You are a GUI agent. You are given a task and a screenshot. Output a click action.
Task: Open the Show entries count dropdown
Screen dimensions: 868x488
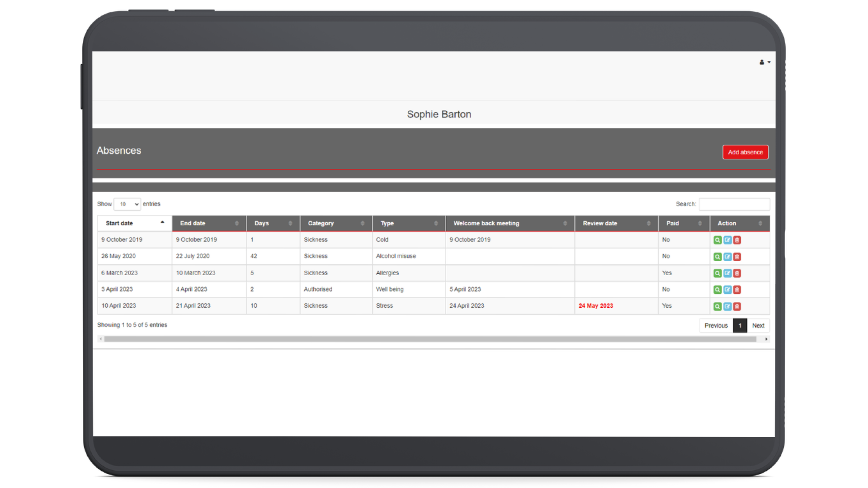pos(127,204)
